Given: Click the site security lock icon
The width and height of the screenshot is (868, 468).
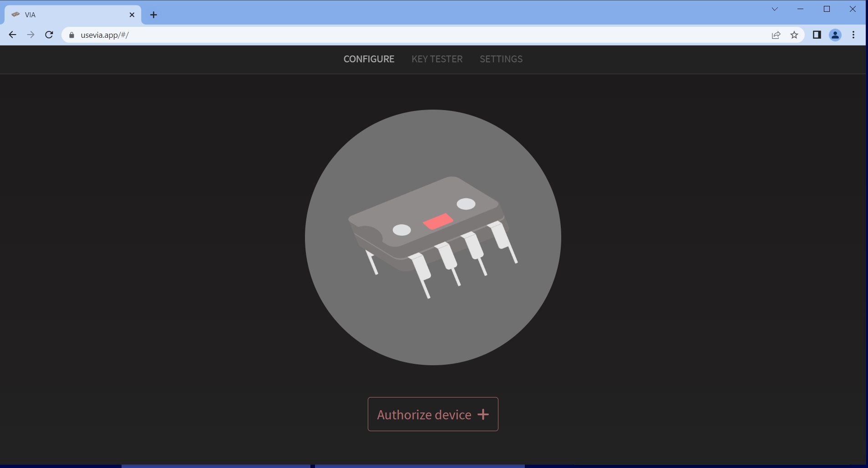Looking at the screenshot, I should 71,35.
